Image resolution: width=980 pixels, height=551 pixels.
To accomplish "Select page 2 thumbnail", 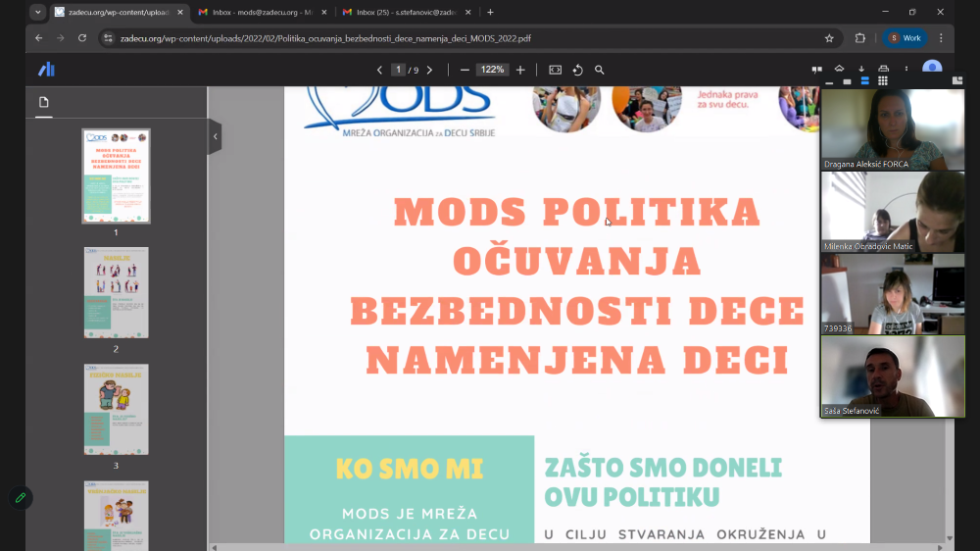I will tap(117, 293).
